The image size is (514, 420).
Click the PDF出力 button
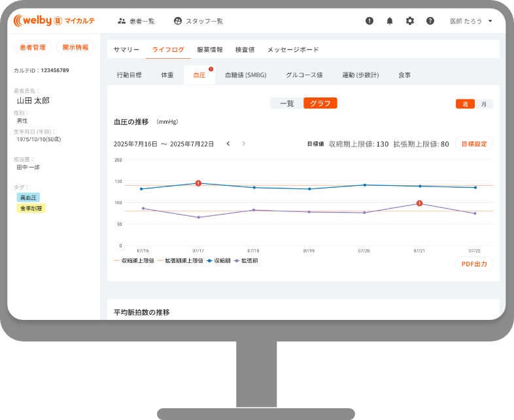pos(473,264)
